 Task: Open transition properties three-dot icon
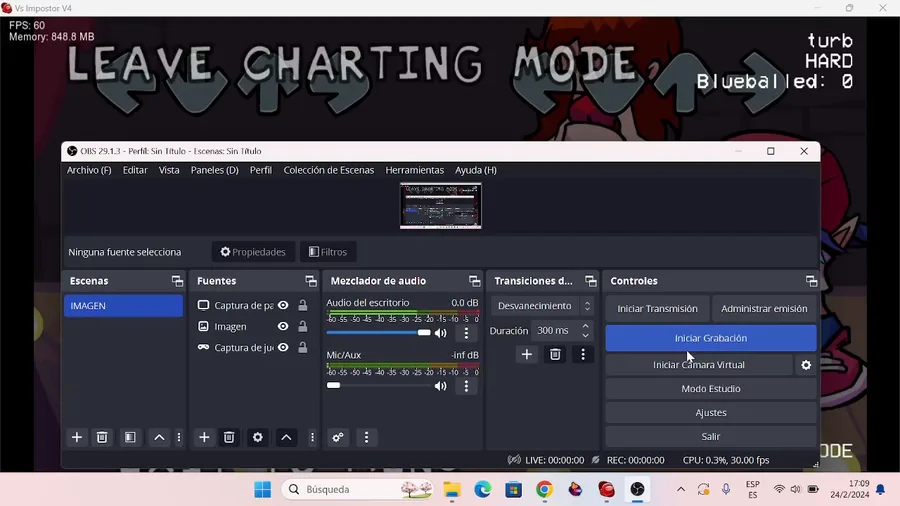click(583, 355)
